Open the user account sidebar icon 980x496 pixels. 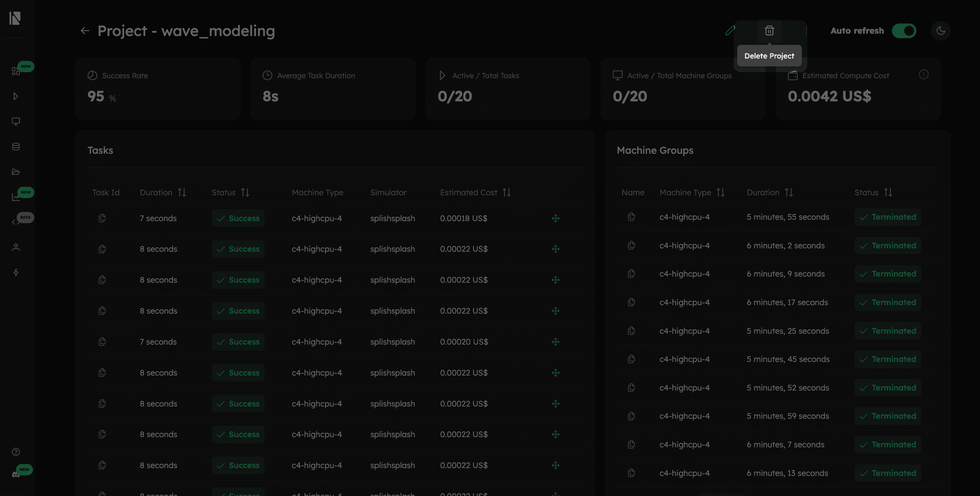point(16,247)
